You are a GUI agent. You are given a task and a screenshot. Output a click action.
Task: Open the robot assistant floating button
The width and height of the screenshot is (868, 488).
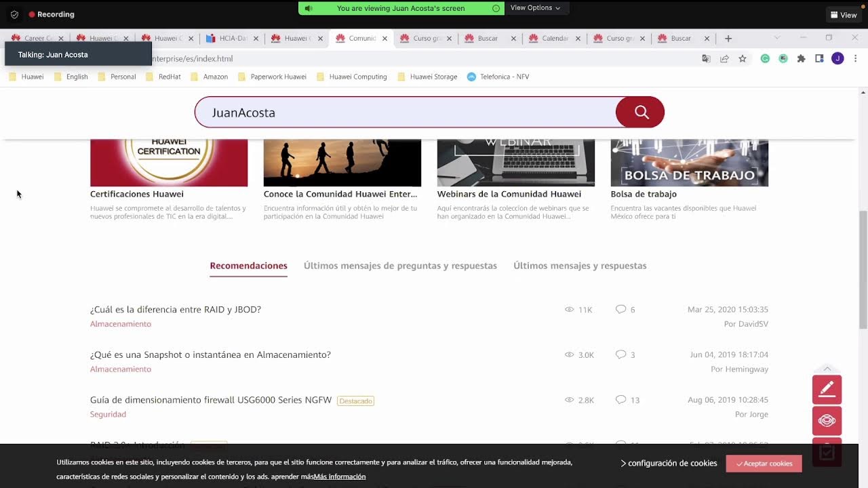[x=827, y=421]
